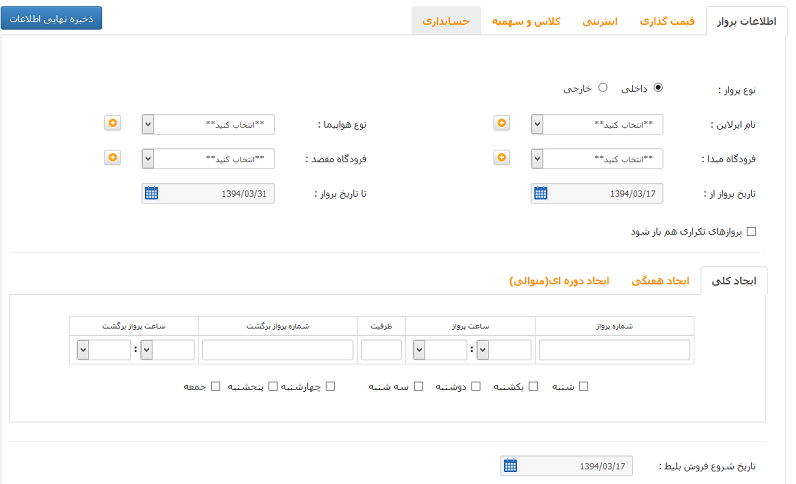
Task: Switch to کلاس و سهمیه tab
Action: pyautogui.click(x=526, y=21)
